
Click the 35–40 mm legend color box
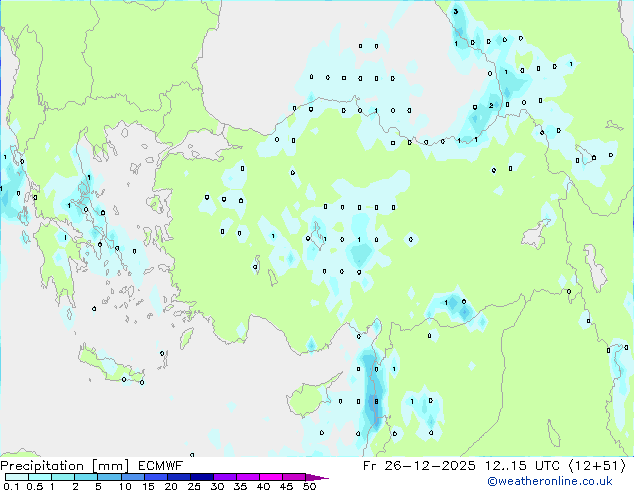pyautogui.click(x=247, y=477)
